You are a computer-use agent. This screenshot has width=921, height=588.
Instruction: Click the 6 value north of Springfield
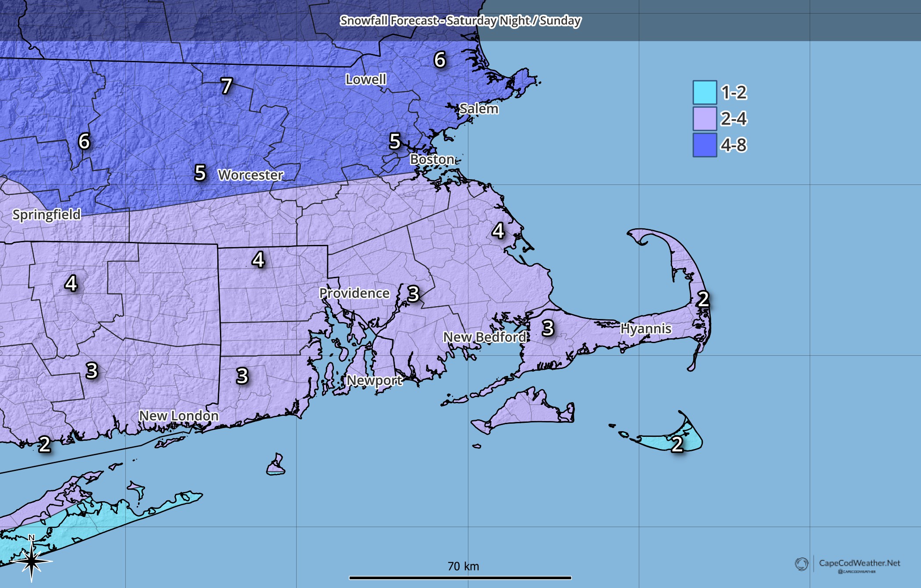pyautogui.click(x=84, y=141)
